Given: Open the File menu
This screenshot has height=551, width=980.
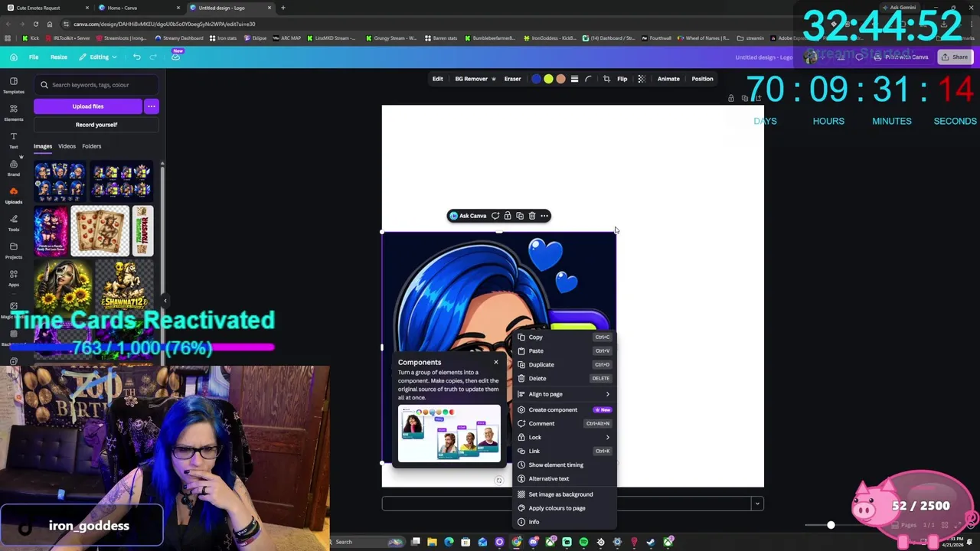Looking at the screenshot, I should pos(34,57).
